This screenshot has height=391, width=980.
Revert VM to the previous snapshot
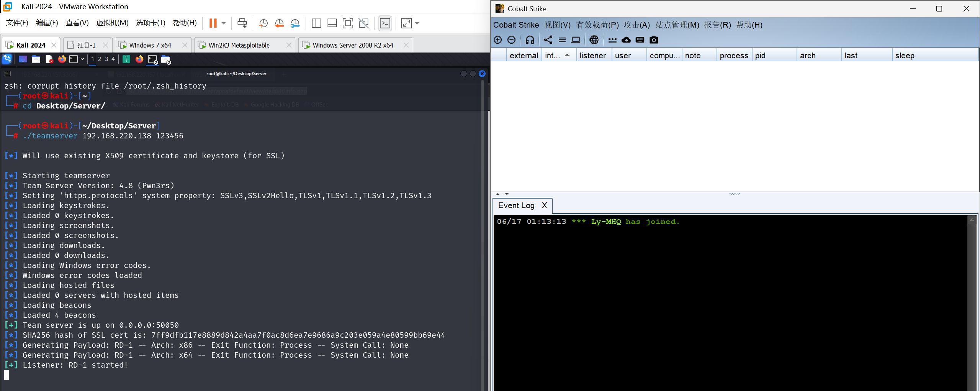279,23
